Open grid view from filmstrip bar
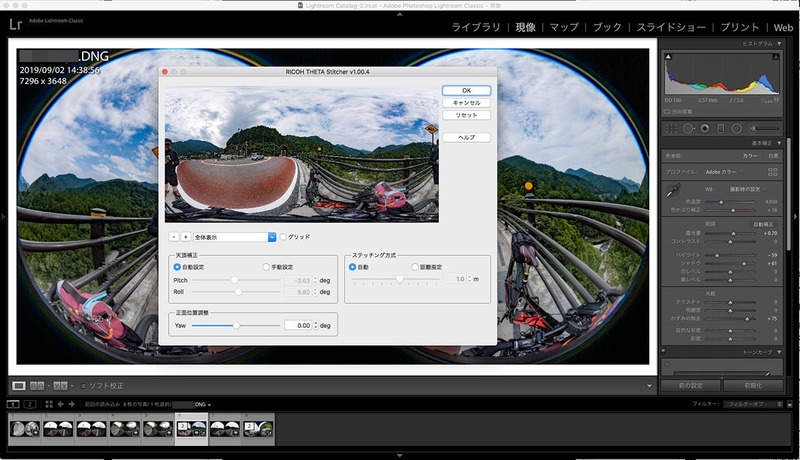This screenshot has height=460, width=800. pyautogui.click(x=49, y=404)
